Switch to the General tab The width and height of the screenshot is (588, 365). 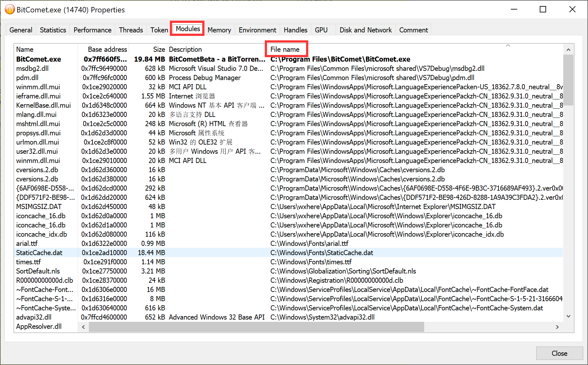coord(21,30)
